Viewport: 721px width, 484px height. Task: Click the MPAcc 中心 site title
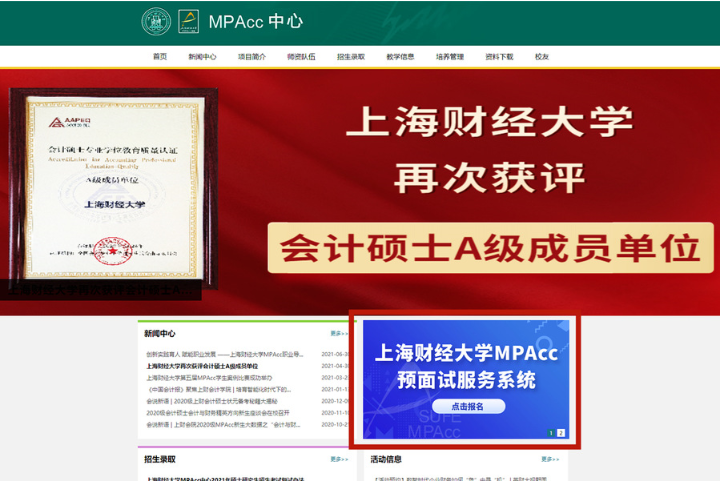pos(255,21)
